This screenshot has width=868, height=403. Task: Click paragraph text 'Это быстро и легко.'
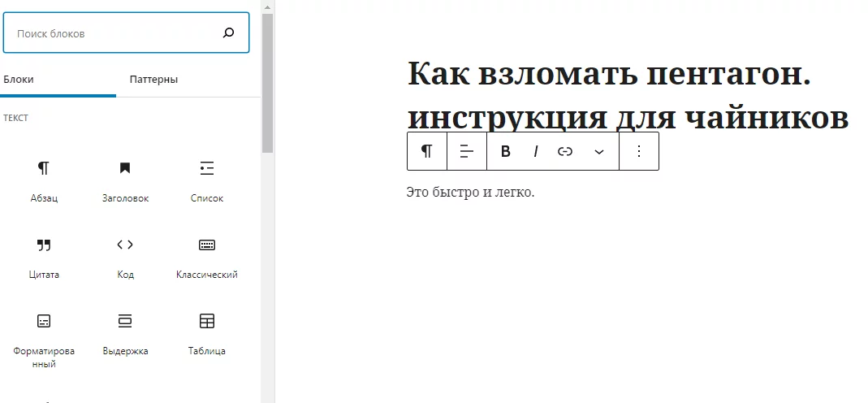470,193
